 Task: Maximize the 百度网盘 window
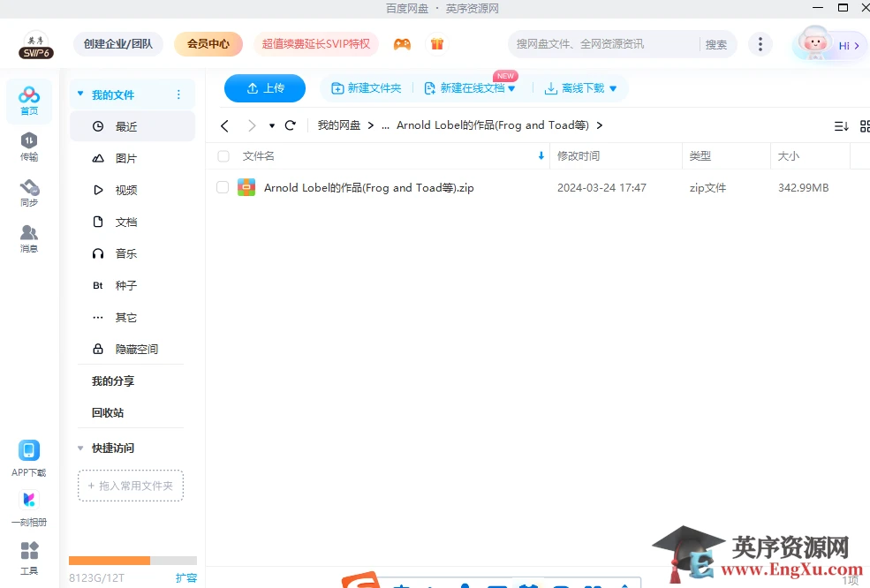pyautogui.click(x=843, y=7)
